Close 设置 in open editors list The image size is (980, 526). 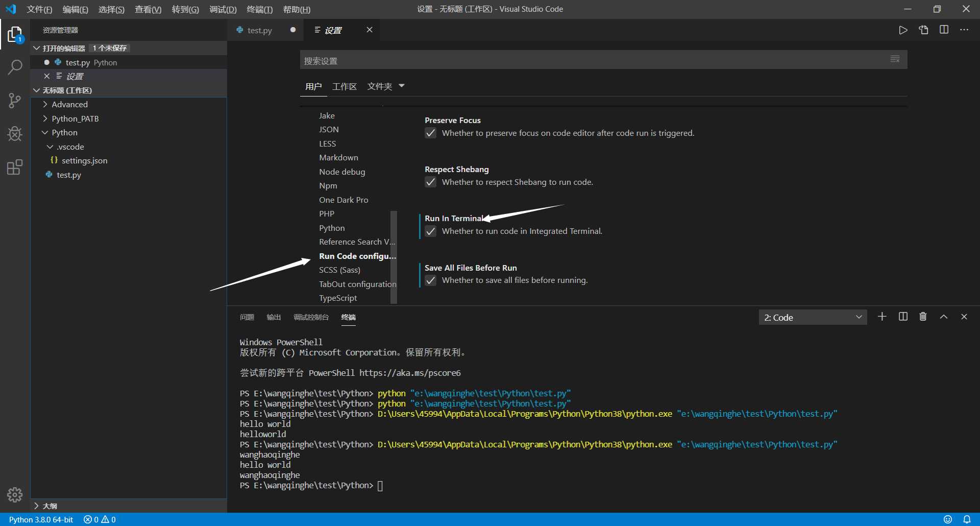pyautogui.click(x=46, y=76)
